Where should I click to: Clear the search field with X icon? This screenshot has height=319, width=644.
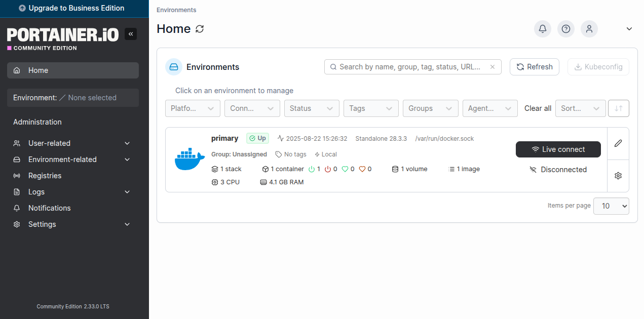(493, 67)
